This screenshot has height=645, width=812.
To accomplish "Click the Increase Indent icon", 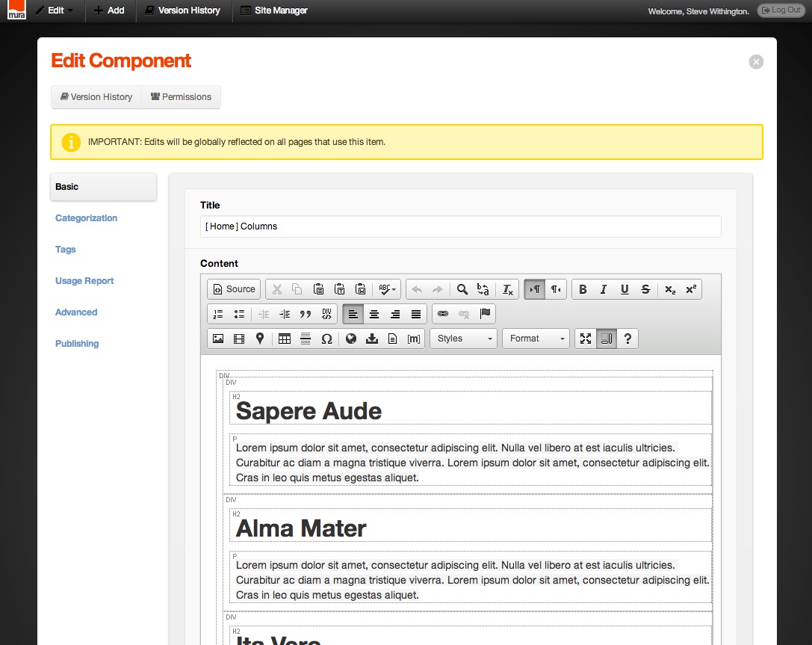I will [x=285, y=314].
